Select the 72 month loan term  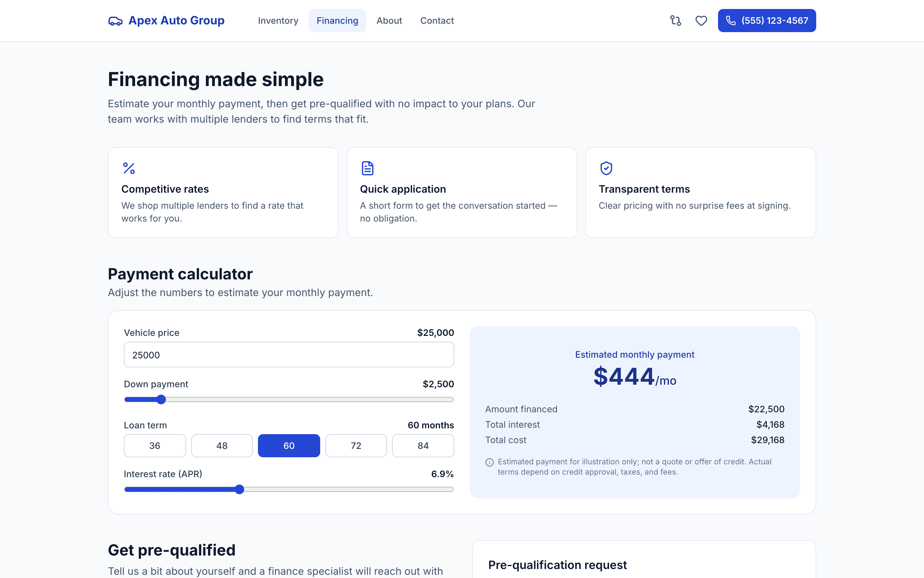coord(356,446)
